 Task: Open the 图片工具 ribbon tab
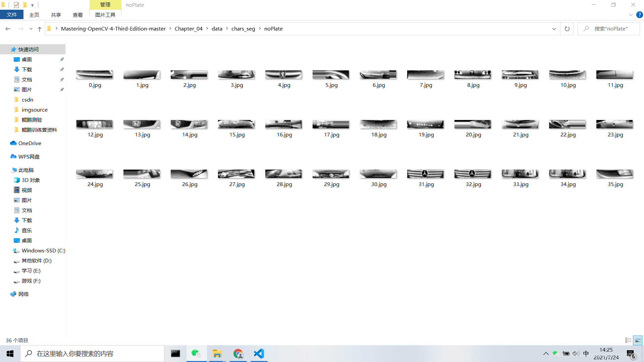[105, 15]
